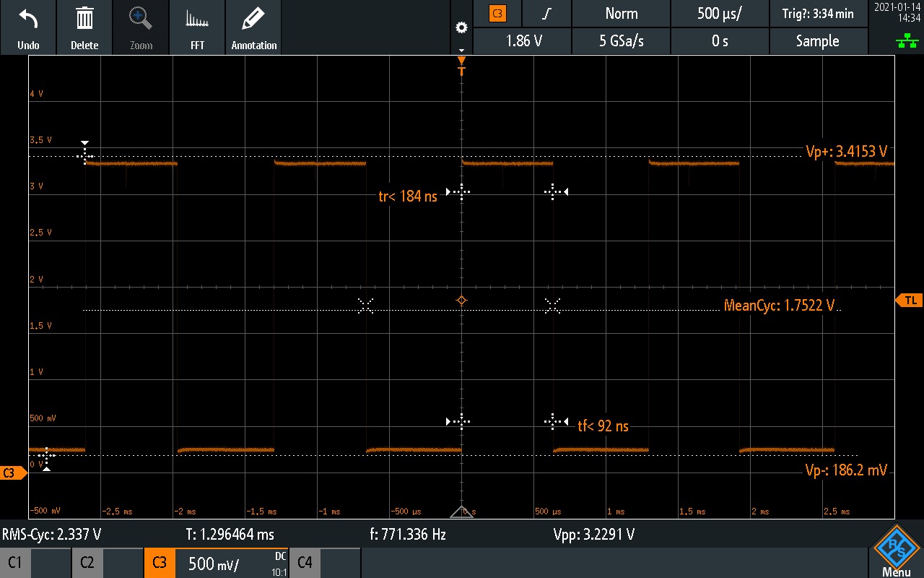The height and width of the screenshot is (578, 924).
Task: Select the Annotation pencil tool
Action: 253,20
